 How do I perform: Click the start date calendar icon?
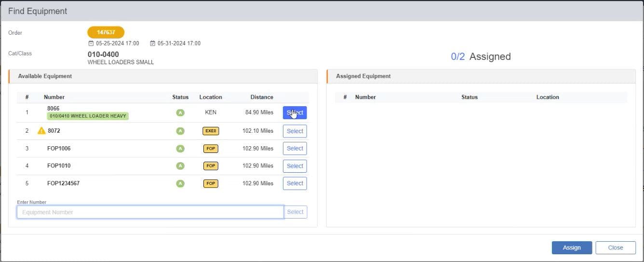pyautogui.click(x=91, y=43)
